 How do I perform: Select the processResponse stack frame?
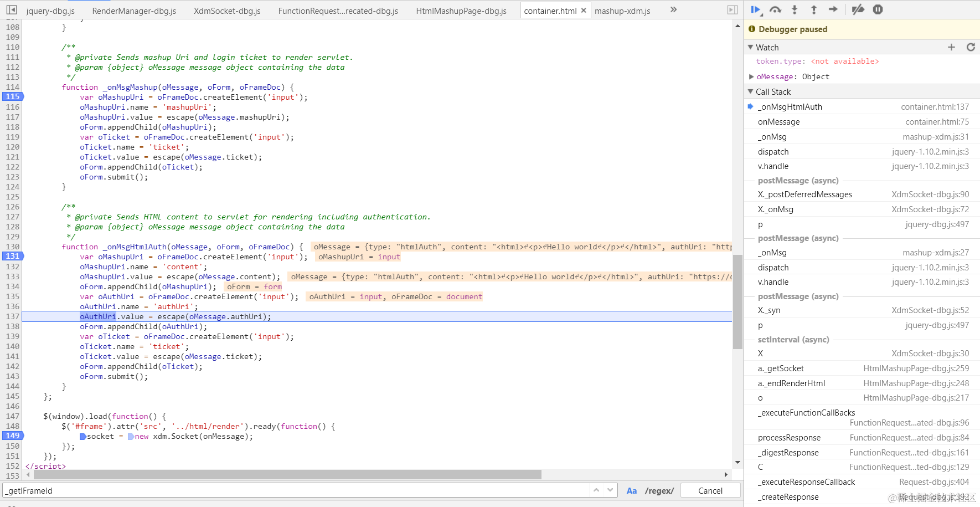pyautogui.click(x=862, y=437)
